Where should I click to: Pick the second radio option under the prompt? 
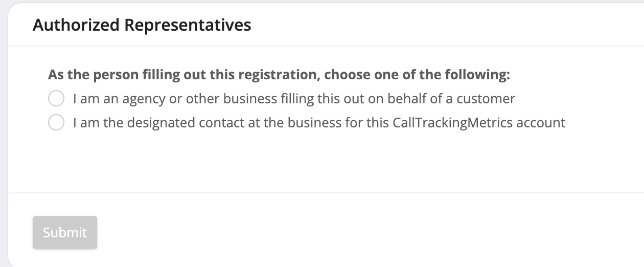pos(56,123)
